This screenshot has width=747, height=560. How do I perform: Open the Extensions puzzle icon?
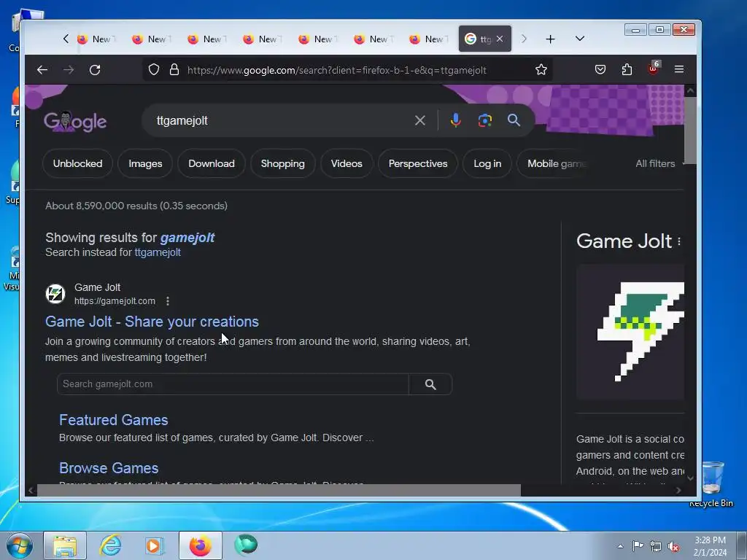[627, 69]
